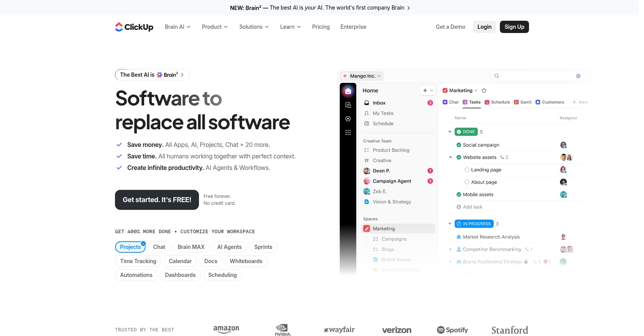
Task: Open the Product dropdown menu
Action: click(x=215, y=27)
